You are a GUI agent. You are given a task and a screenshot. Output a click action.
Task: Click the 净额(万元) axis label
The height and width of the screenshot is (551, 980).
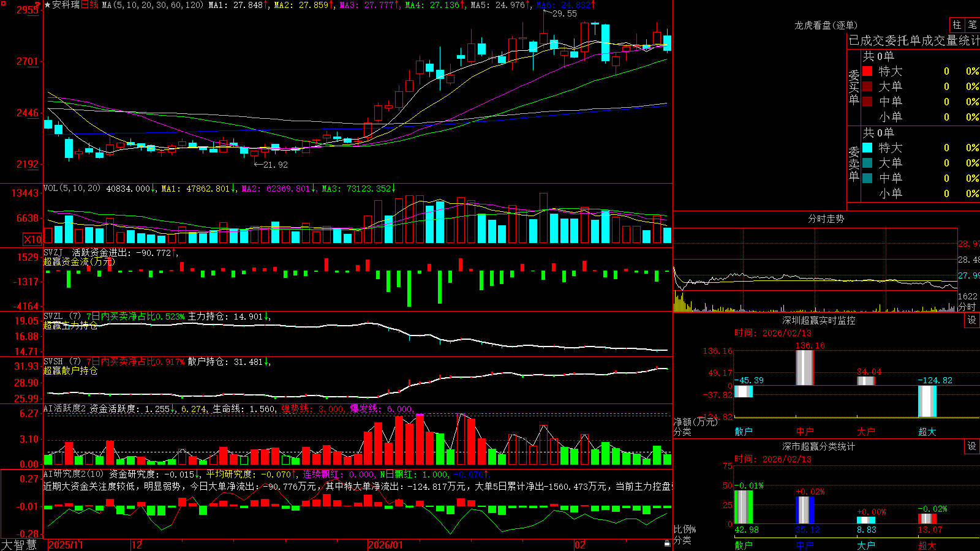tap(695, 422)
